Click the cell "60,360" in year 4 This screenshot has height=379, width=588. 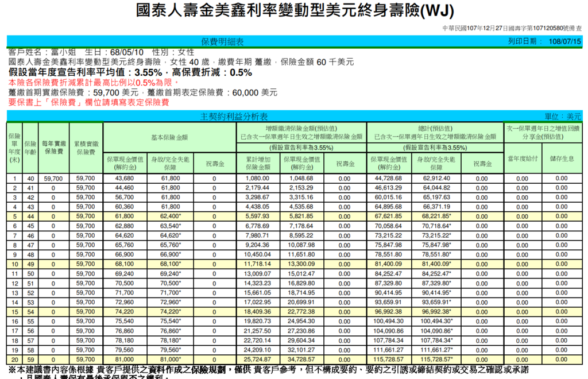tap(124, 207)
